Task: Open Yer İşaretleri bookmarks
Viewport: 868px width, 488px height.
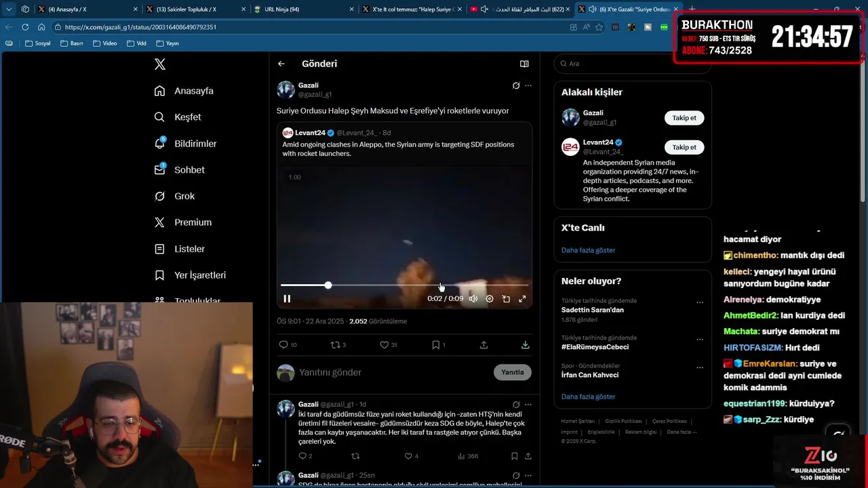Action: [190, 275]
